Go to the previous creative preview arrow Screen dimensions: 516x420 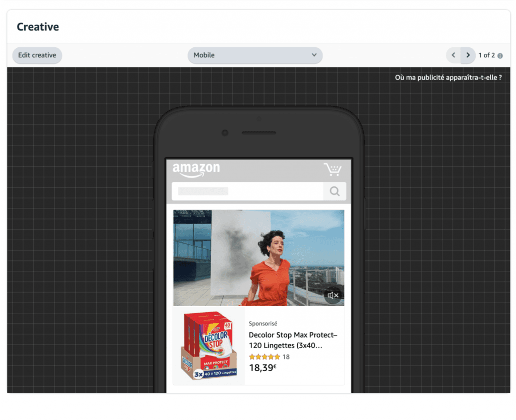453,55
